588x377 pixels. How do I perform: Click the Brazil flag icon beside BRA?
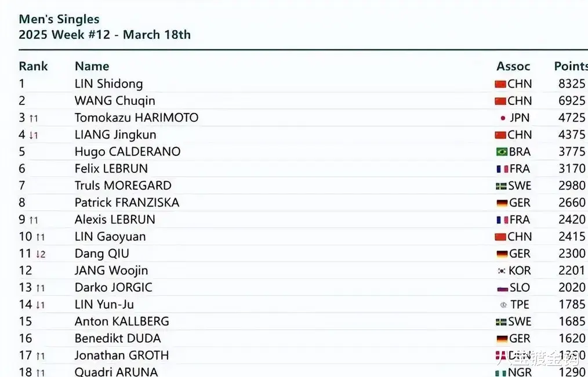(502, 151)
